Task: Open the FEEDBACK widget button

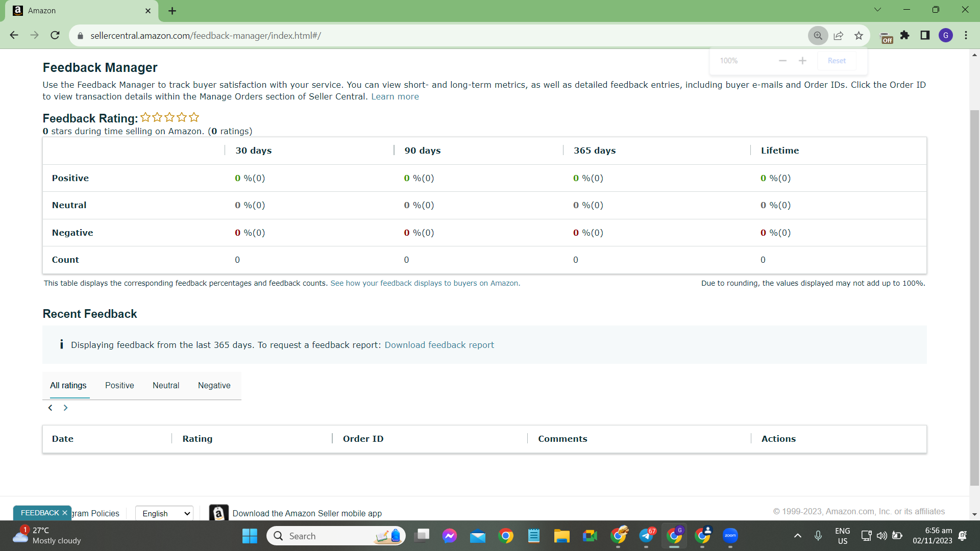Action: click(40, 513)
